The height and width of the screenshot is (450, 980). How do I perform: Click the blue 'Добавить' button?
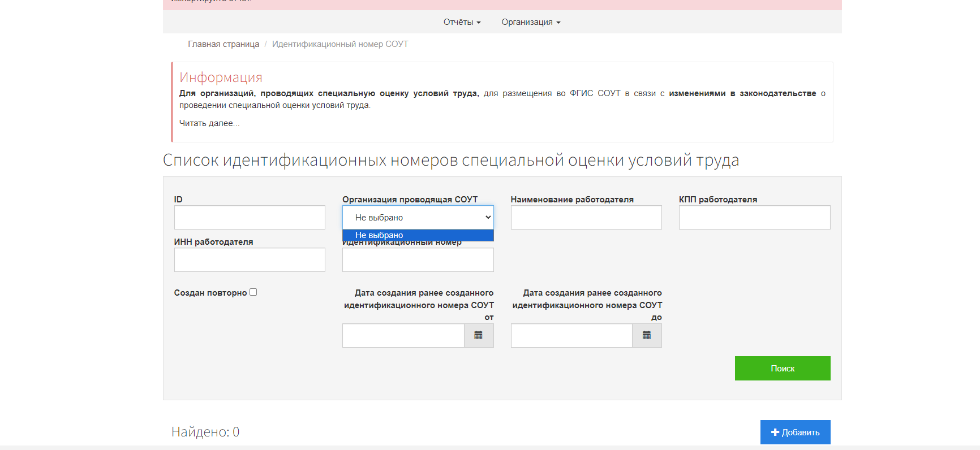[796, 432]
